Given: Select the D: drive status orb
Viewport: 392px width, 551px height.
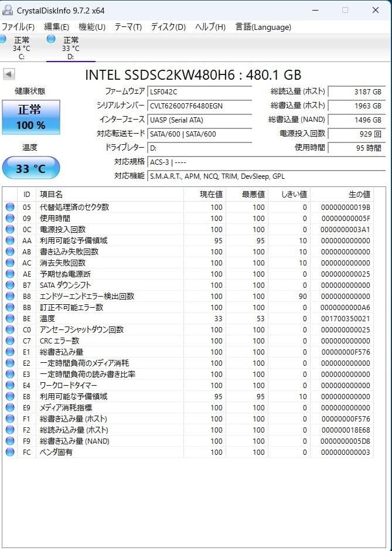Looking at the screenshot, I should (x=52, y=39).
